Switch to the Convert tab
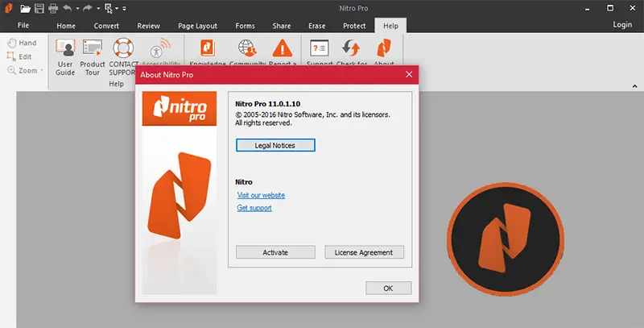This screenshot has width=644, height=328. [x=106, y=26]
